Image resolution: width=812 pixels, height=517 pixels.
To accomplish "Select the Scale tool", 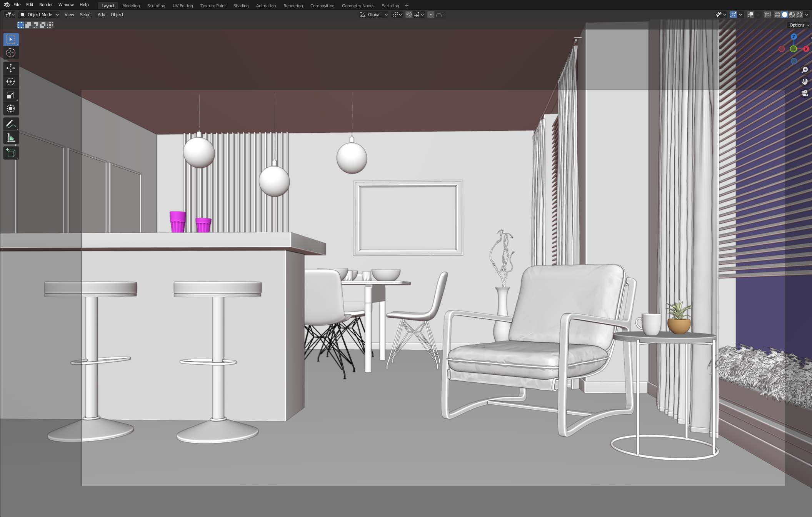I will coord(11,95).
